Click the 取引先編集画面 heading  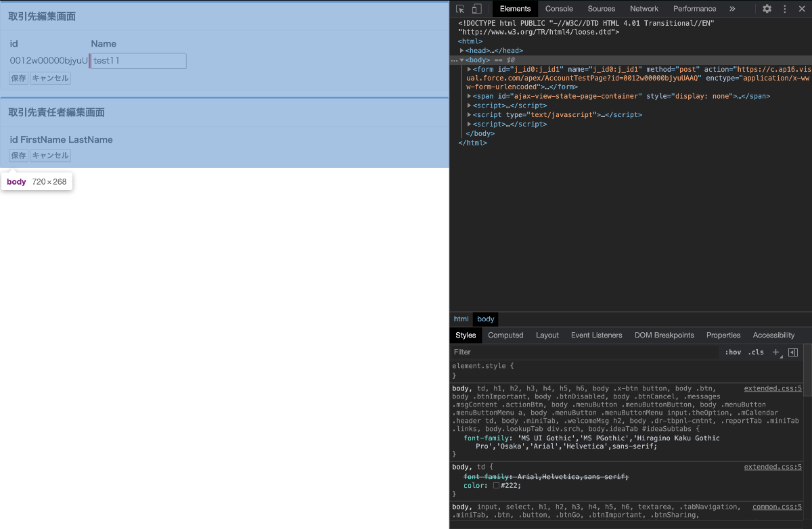point(42,16)
